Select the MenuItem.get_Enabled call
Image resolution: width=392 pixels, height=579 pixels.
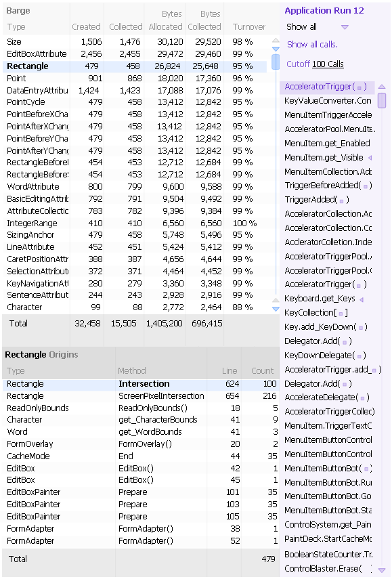click(327, 144)
